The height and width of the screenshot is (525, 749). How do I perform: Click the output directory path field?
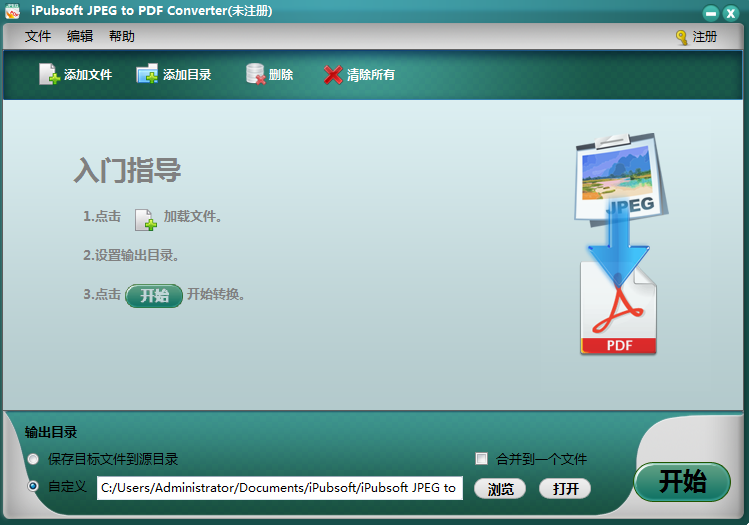280,488
